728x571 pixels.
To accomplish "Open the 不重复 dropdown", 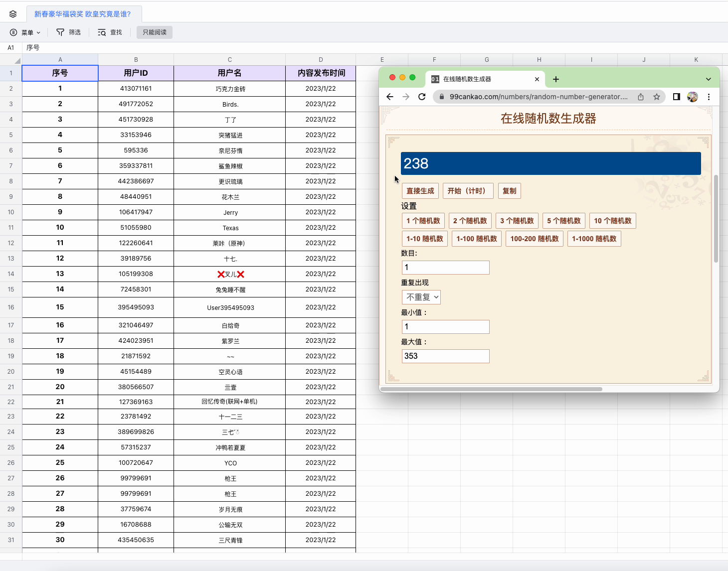I will coord(421,297).
